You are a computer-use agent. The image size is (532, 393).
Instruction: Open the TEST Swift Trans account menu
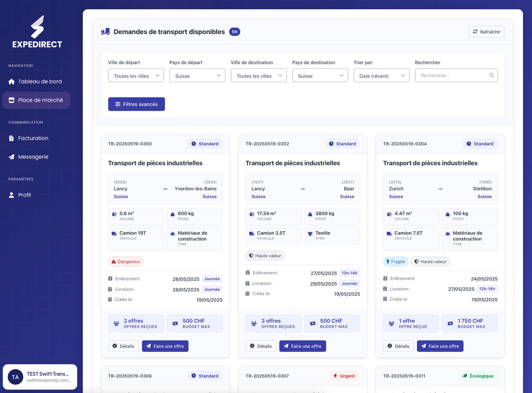40,377
